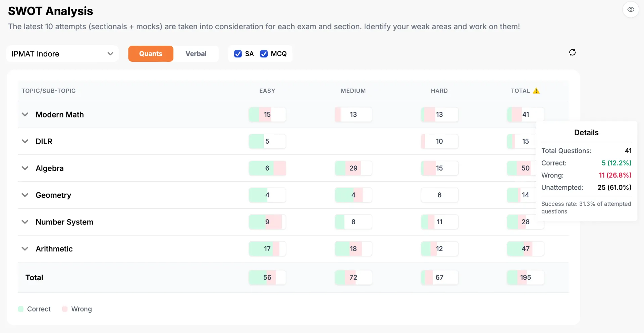Image resolution: width=644 pixels, height=333 pixels.
Task: Click the refresh icon above the table
Action: pos(572,52)
